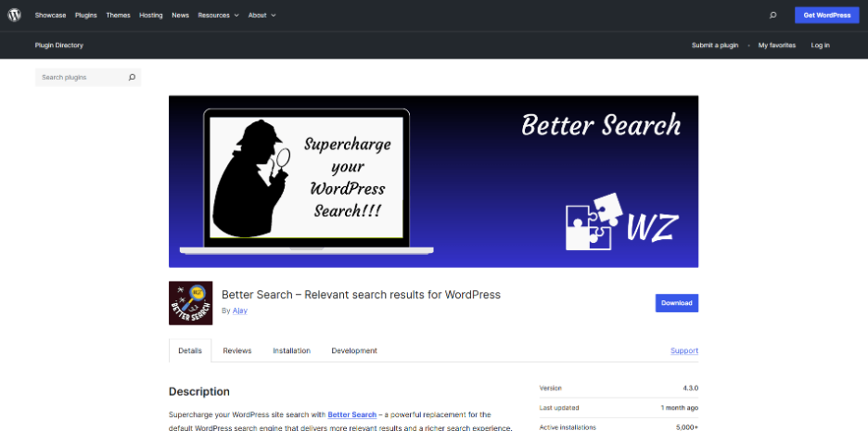Click the version value 4.3.0
This screenshot has width=868, height=431.
pyautogui.click(x=690, y=388)
